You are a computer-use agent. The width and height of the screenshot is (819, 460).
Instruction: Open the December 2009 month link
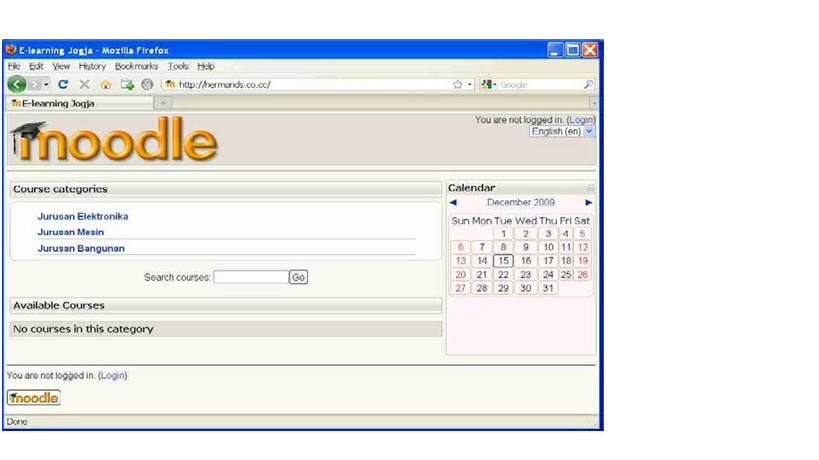coord(521,203)
